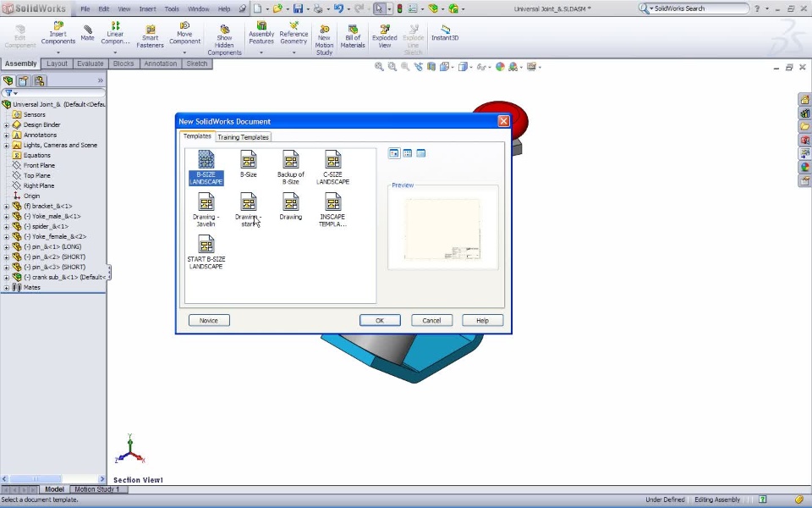Expand the Mates folder
This screenshot has height=508, width=812.
(6, 287)
